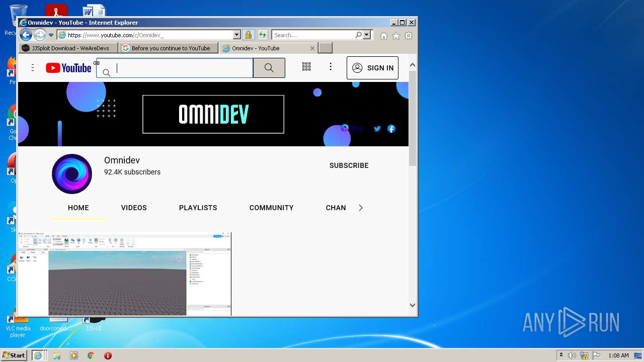
Task: Open the File Explorer taskbar icon
Action: pos(57,355)
